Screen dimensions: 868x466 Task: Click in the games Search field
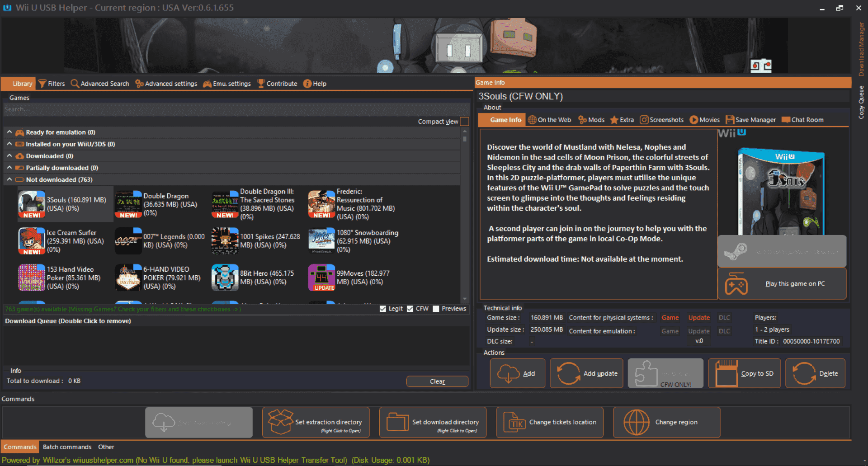pyautogui.click(x=236, y=109)
